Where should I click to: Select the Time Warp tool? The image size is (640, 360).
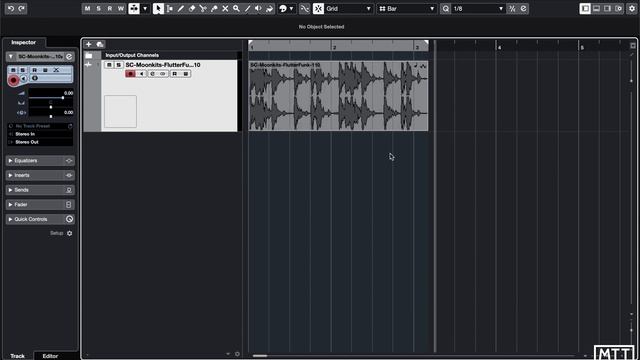269,9
